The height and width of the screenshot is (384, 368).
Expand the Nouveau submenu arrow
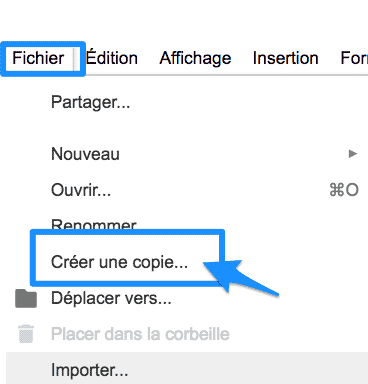pos(353,154)
